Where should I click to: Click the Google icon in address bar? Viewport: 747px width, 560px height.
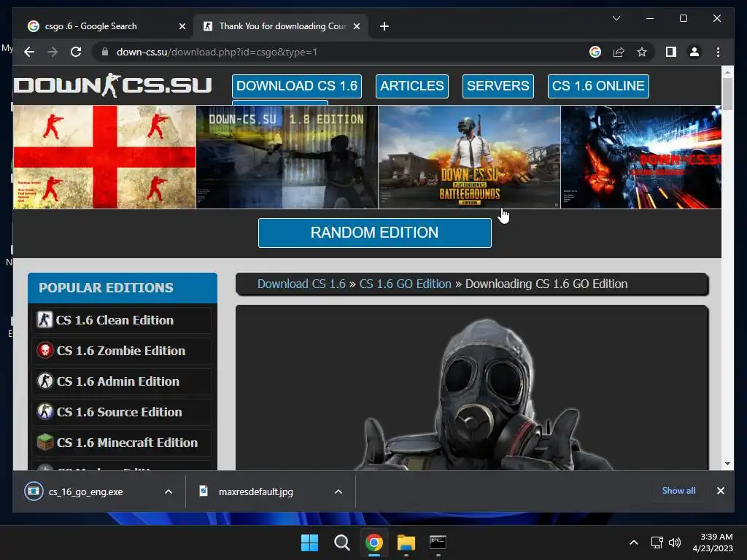595,52
